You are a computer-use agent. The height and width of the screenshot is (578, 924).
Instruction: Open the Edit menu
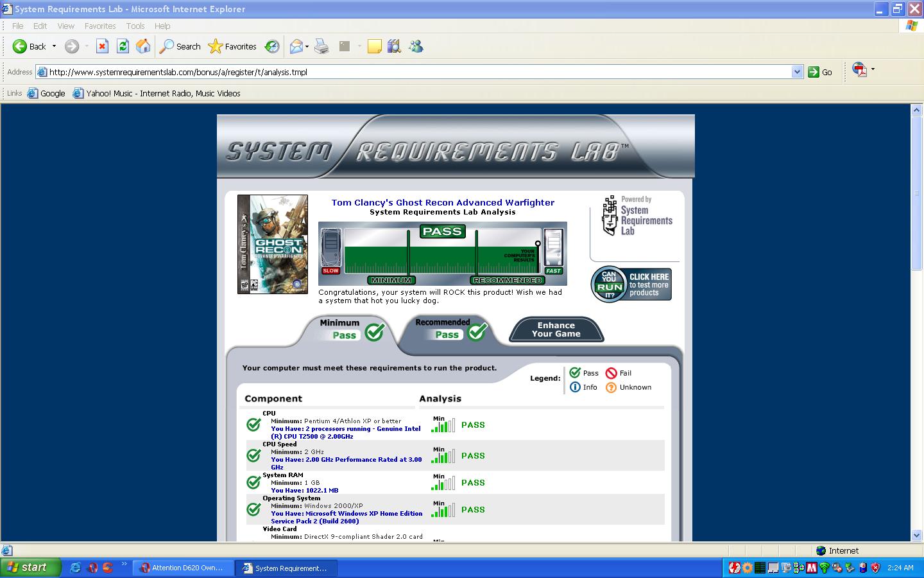tap(40, 26)
